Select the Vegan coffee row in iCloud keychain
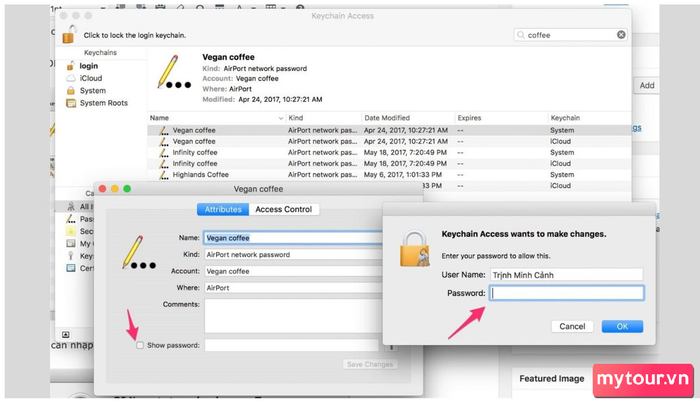The image size is (700, 405). click(x=389, y=142)
